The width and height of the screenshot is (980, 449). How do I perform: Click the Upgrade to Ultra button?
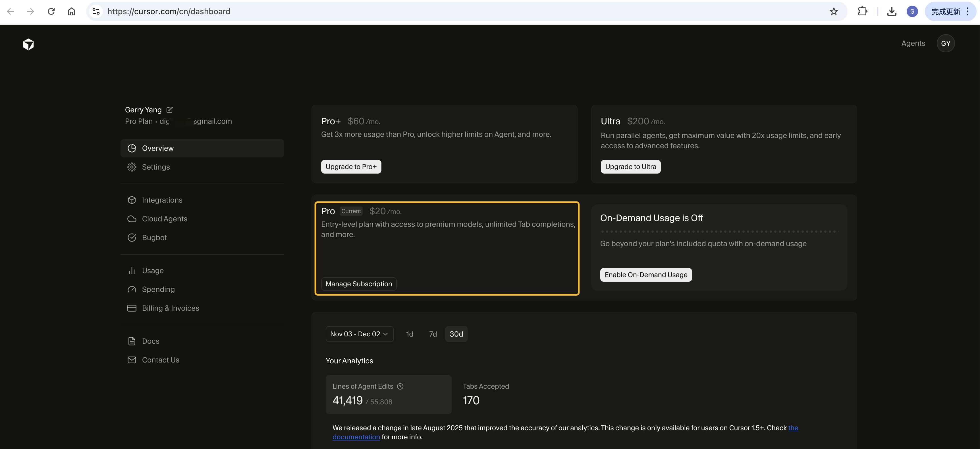point(630,166)
